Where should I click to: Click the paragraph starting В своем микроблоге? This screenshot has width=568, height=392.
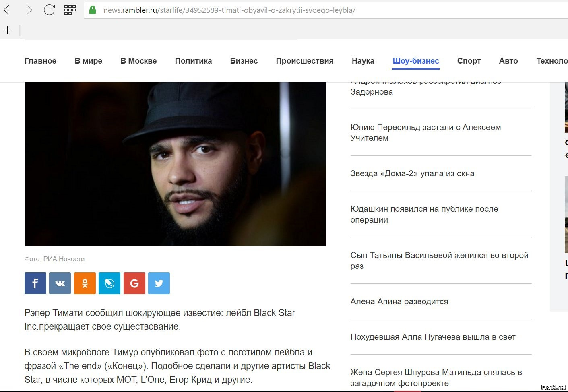177,366
